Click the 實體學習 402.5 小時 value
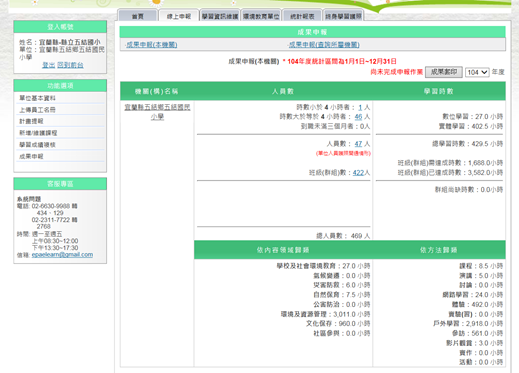This screenshot has height=373, width=519. [471, 126]
